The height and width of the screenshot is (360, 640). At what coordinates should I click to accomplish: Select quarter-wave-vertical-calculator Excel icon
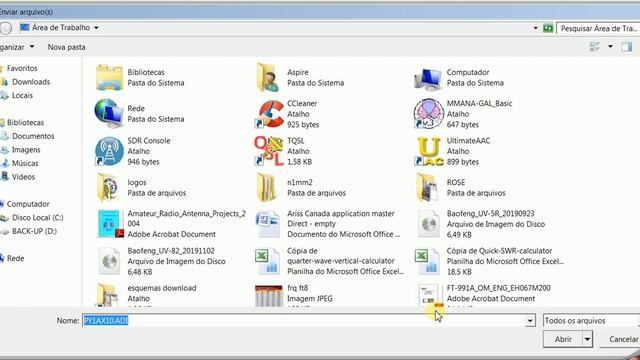pyautogui.click(x=267, y=261)
